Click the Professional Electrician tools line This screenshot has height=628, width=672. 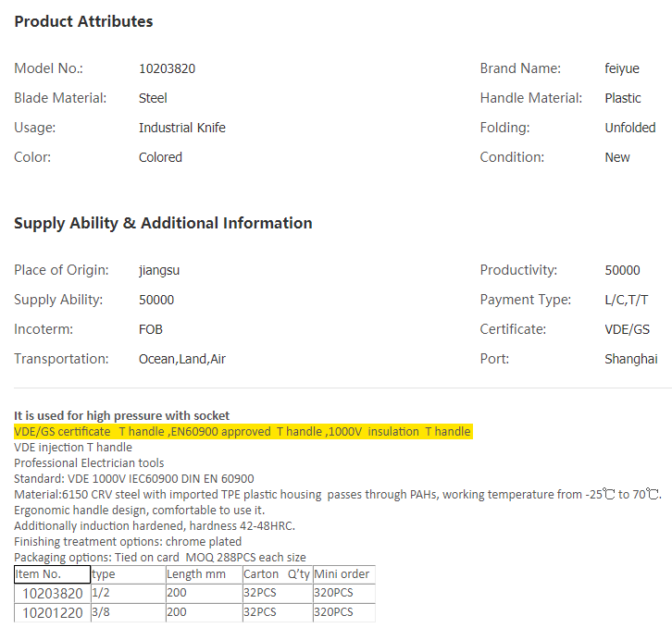click(x=89, y=463)
